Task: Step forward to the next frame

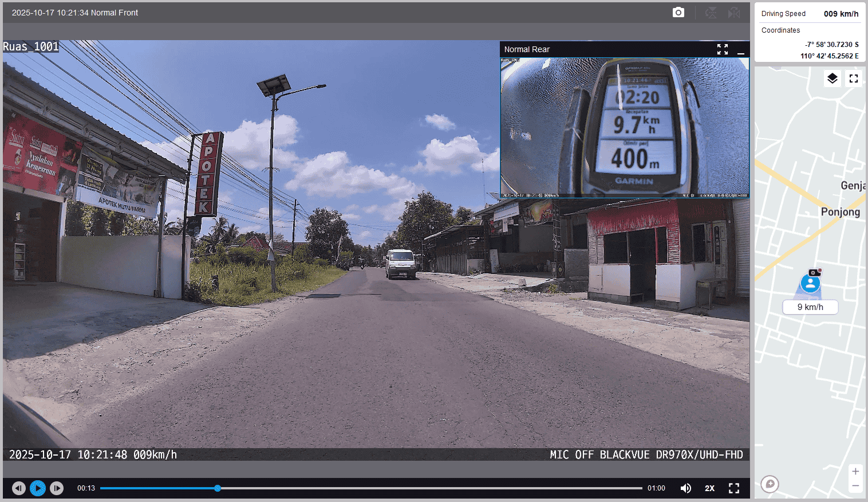Action: click(57, 488)
